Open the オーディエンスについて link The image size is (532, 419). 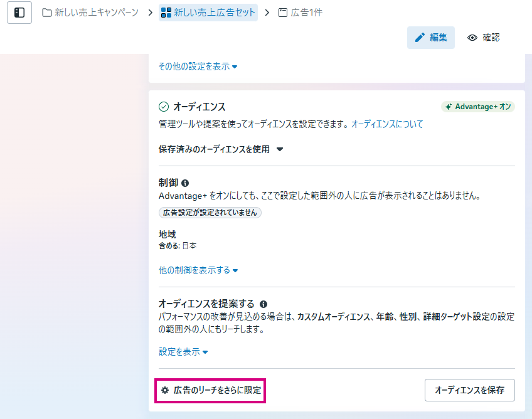tap(386, 124)
